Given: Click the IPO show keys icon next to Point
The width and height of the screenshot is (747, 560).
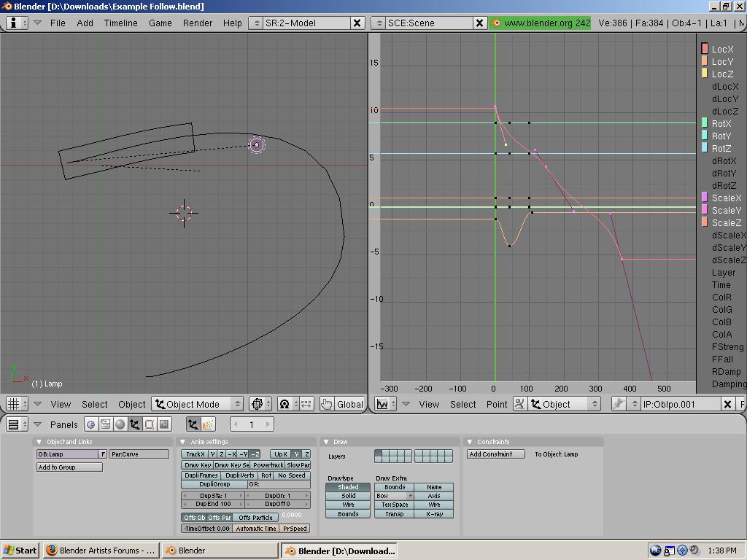Looking at the screenshot, I should tap(519, 404).
